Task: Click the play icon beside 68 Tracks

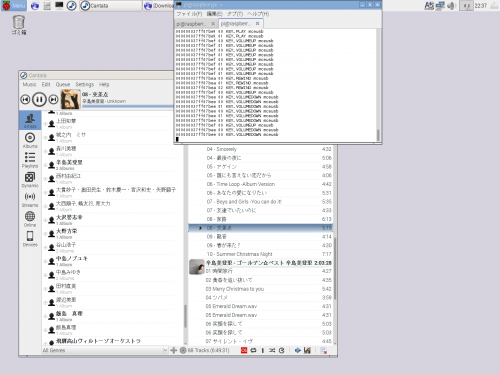Action: (183, 350)
